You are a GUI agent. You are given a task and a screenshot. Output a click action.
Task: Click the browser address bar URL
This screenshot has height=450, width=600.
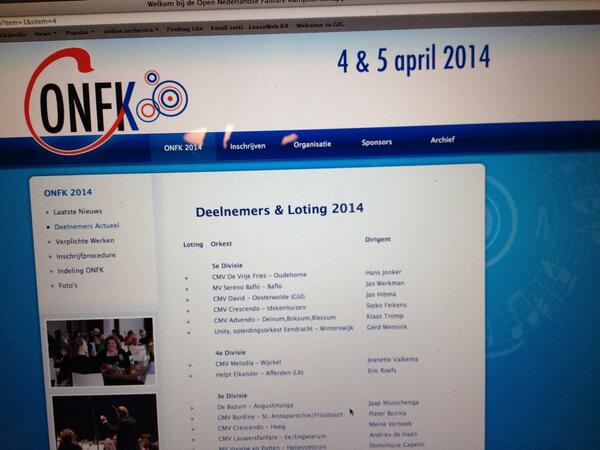29,21
